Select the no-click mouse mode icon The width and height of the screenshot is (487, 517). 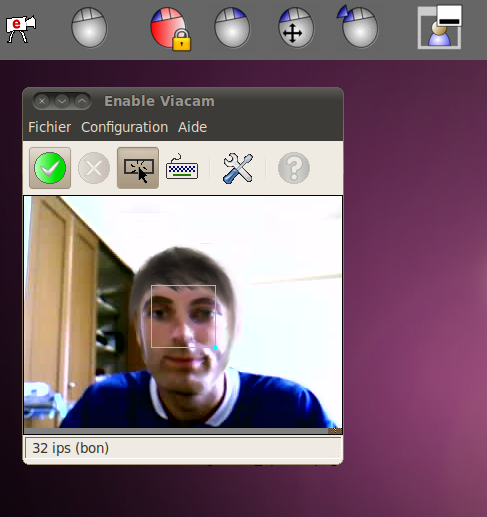(89, 28)
